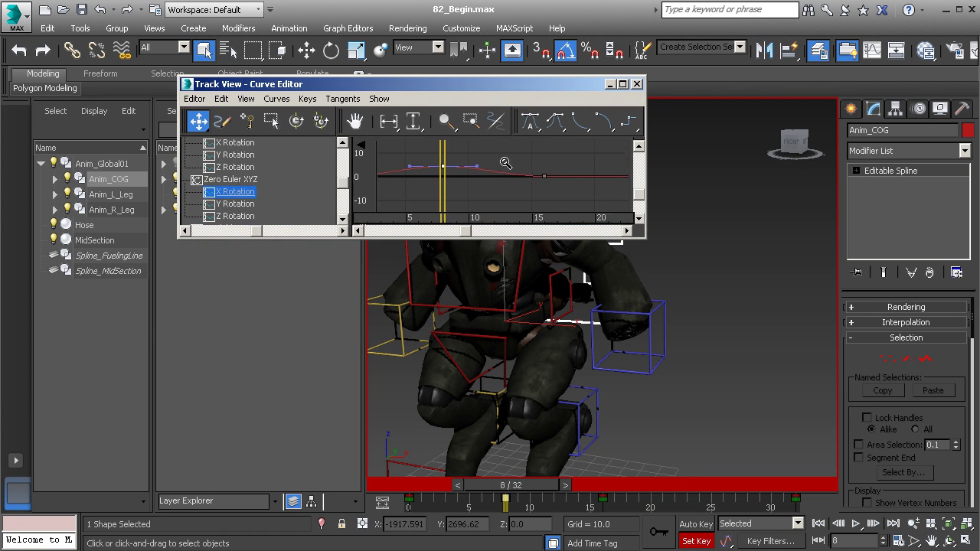
Task: Click the Select and Link icon
Action: click(72, 51)
